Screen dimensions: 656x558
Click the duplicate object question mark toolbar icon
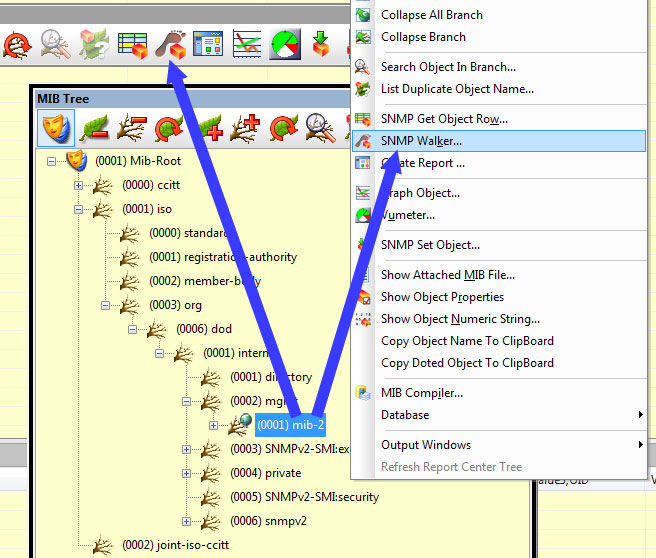94,44
